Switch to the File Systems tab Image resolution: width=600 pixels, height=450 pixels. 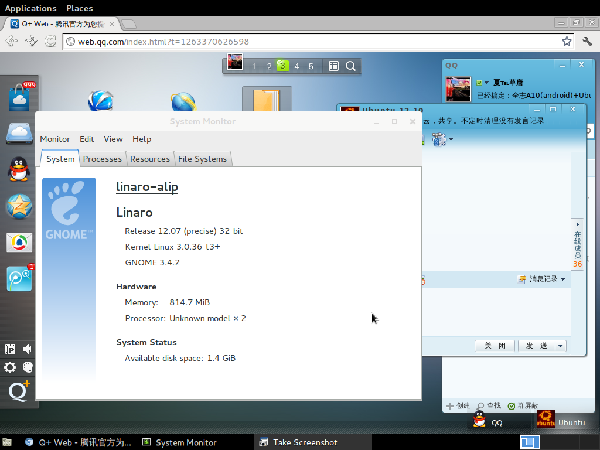point(202,159)
